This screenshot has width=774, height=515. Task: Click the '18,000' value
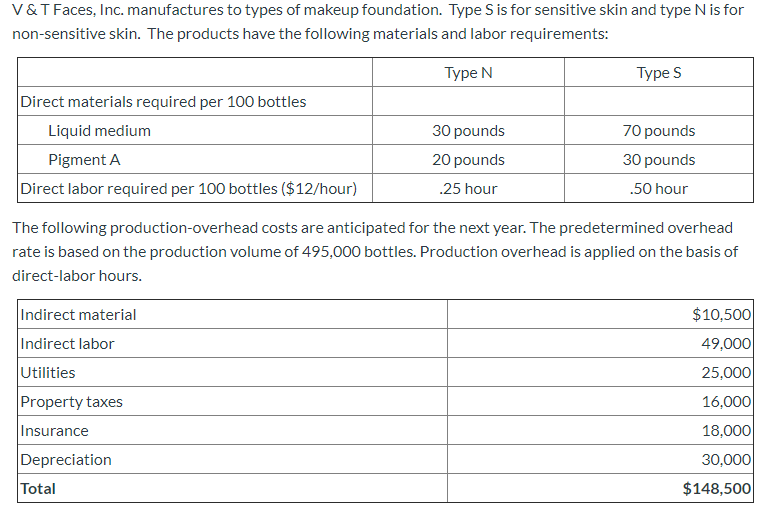726,431
